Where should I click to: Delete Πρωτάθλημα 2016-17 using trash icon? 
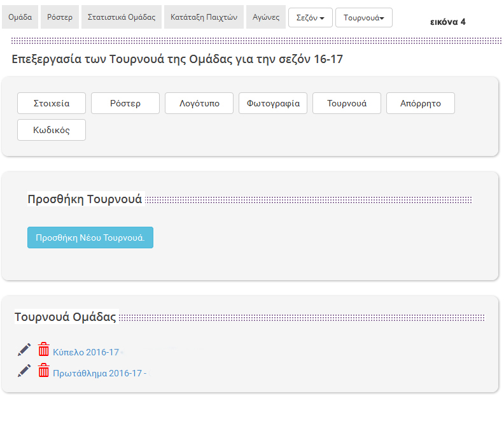pos(43,371)
